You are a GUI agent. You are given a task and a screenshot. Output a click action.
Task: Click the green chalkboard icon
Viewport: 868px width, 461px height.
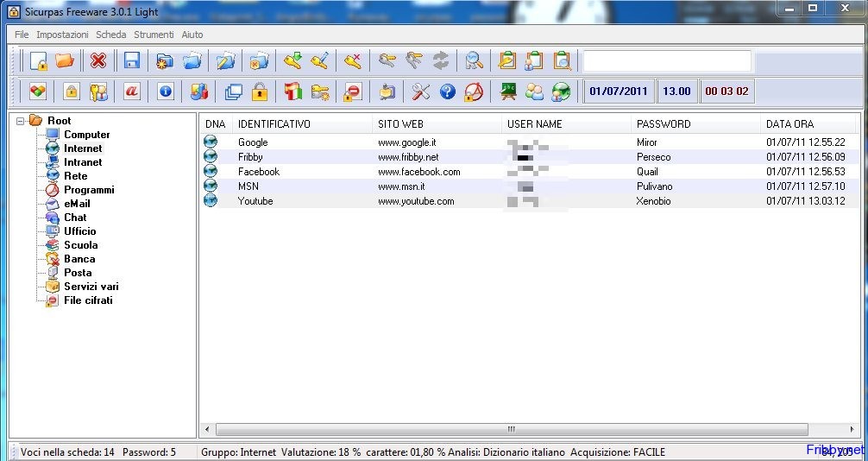pos(507,92)
